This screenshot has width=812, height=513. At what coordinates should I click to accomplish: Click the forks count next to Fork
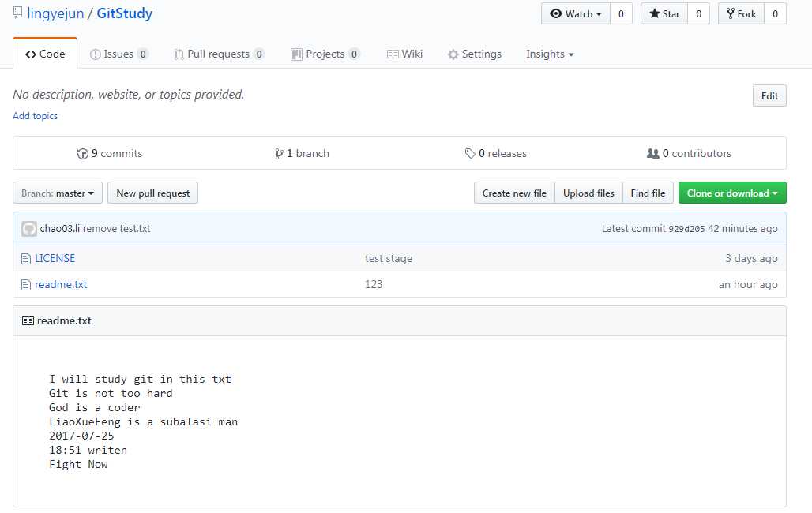(775, 14)
